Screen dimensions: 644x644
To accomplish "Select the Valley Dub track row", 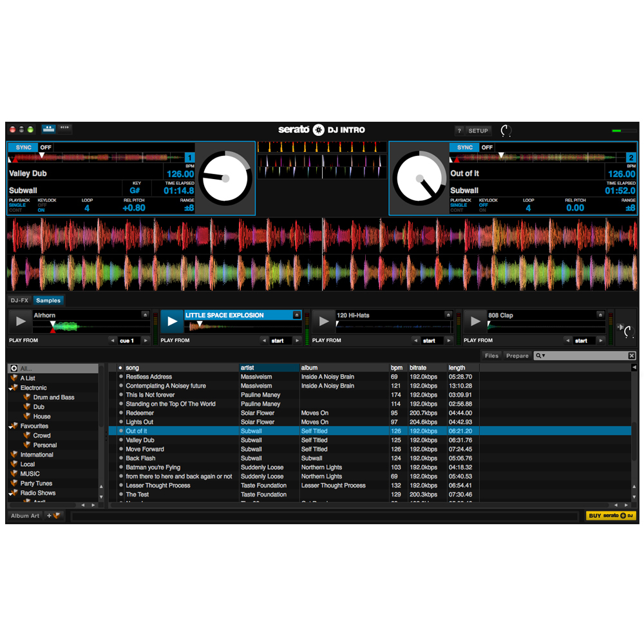I will point(370,440).
